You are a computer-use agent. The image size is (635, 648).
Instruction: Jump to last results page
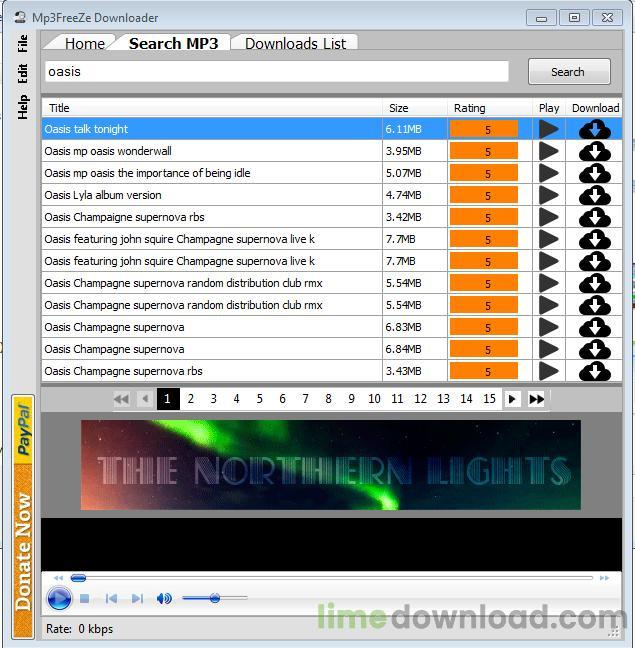coord(536,399)
